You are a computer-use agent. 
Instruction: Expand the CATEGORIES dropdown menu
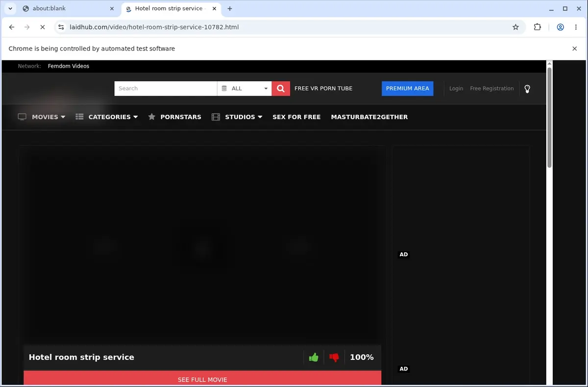[x=107, y=117]
